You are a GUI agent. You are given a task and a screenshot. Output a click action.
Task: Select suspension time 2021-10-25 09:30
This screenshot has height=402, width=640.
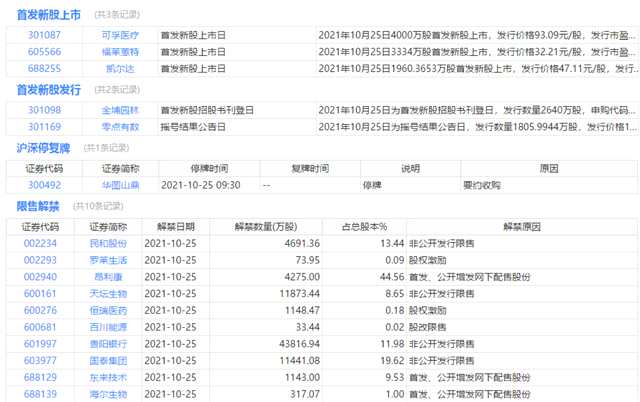200,185
